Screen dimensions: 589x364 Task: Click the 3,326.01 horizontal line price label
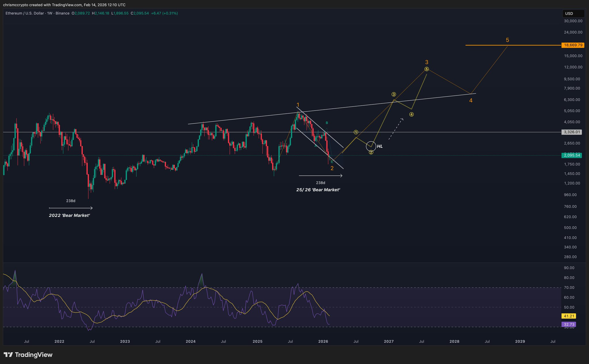click(571, 132)
